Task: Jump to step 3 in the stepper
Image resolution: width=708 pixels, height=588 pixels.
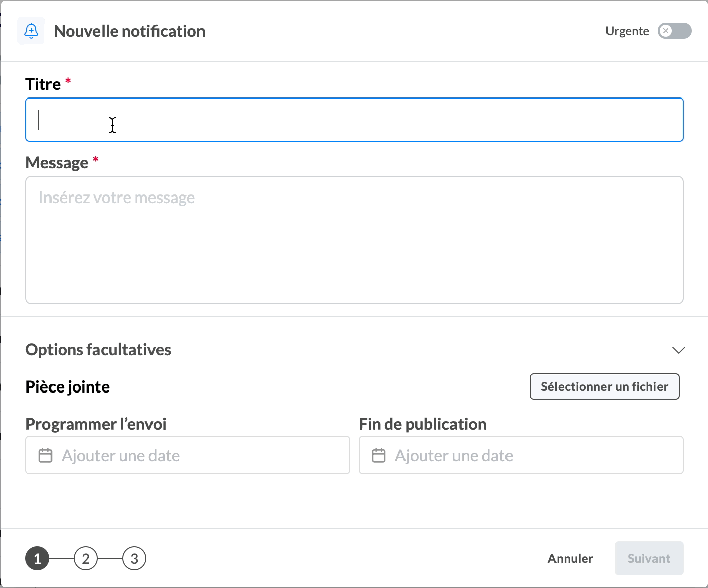Action: click(134, 558)
